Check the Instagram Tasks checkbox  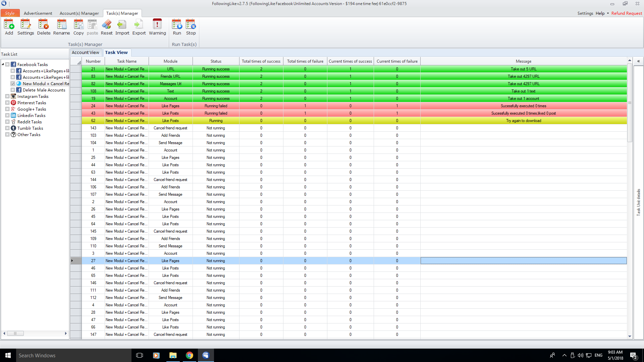pos(7,97)
